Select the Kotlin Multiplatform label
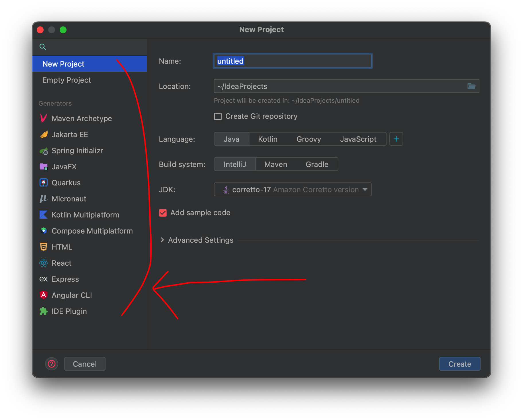This screenshot has width=523, height=420. (x=85, y=215)
